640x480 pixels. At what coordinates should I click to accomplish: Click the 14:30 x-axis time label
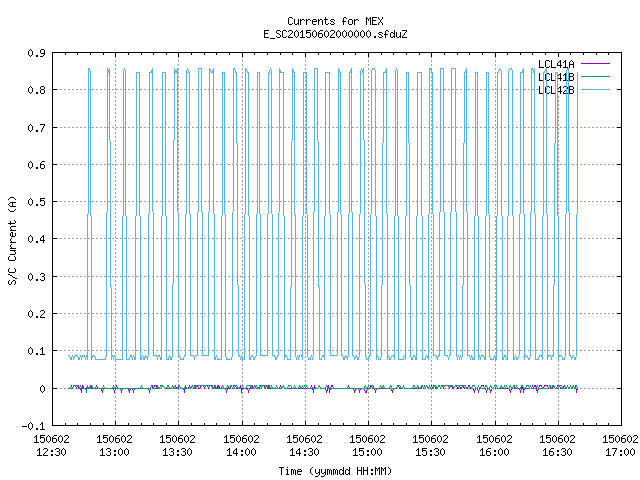tap(304, 452)
